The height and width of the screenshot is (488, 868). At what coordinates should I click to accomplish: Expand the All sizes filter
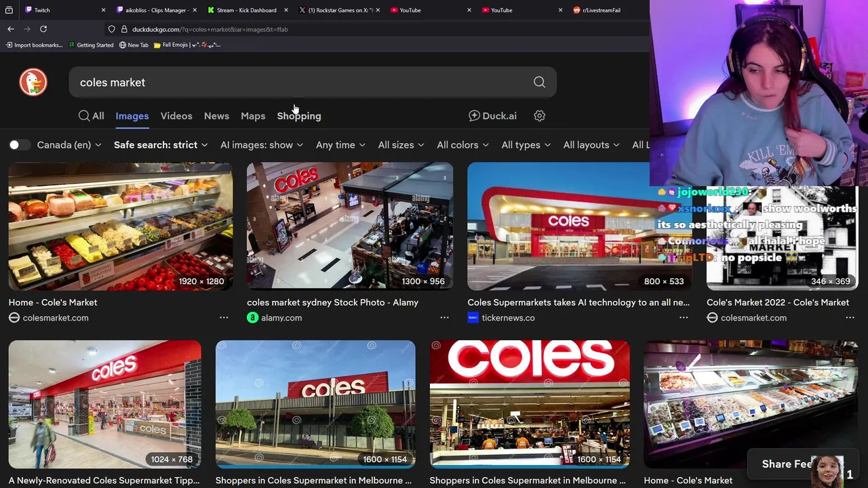click(401, 145)
